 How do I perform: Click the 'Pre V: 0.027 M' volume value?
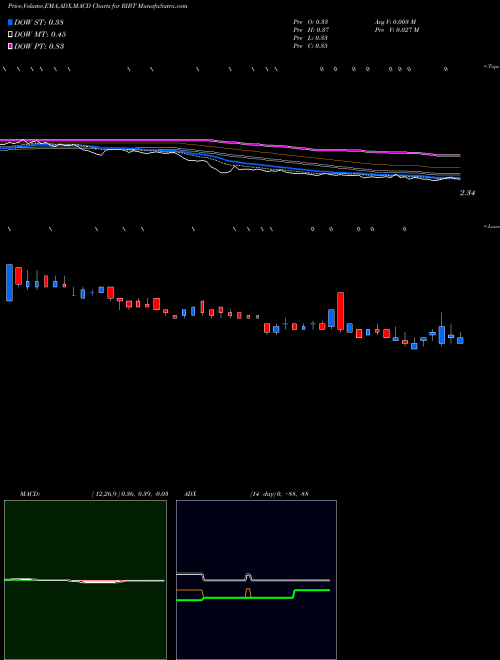[x=396, y=30]
